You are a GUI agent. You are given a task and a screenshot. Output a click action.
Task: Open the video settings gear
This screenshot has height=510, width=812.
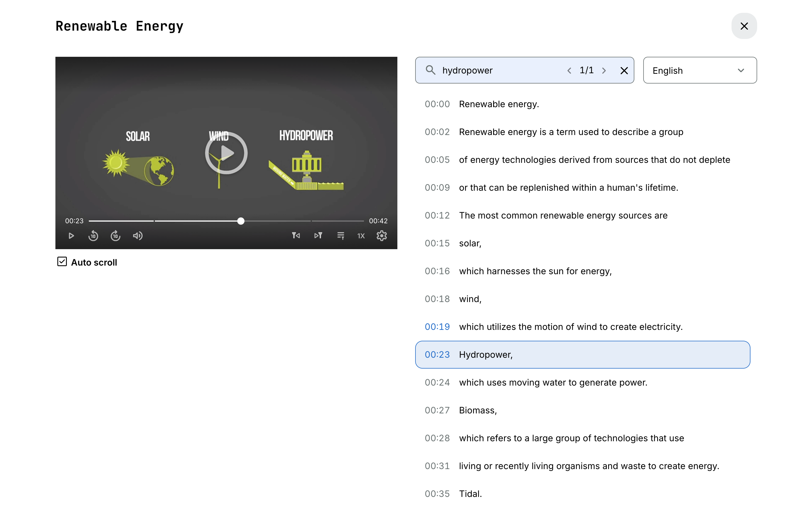382,236
